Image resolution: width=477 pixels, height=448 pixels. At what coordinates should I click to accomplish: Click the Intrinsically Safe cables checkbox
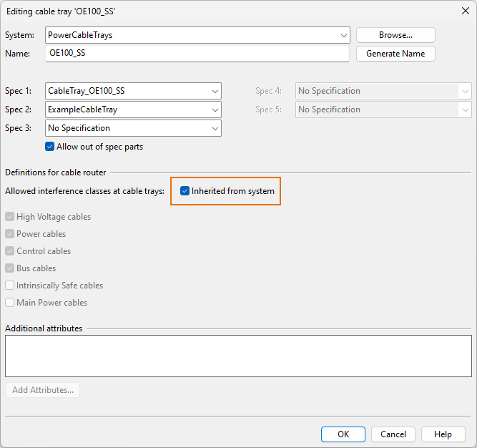click(x=10, y=286)
